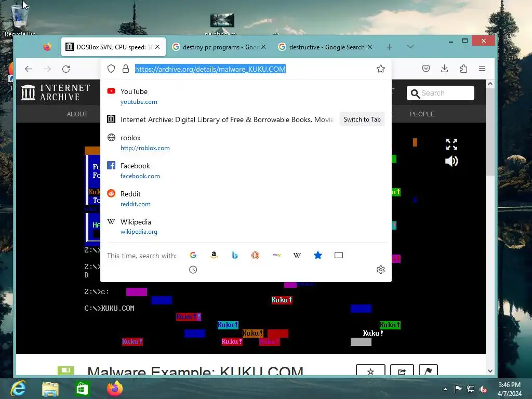This screenshot has width=532, height=399.
Task: Open File Explorer from the taskbar
Action: tap(50, 389)
